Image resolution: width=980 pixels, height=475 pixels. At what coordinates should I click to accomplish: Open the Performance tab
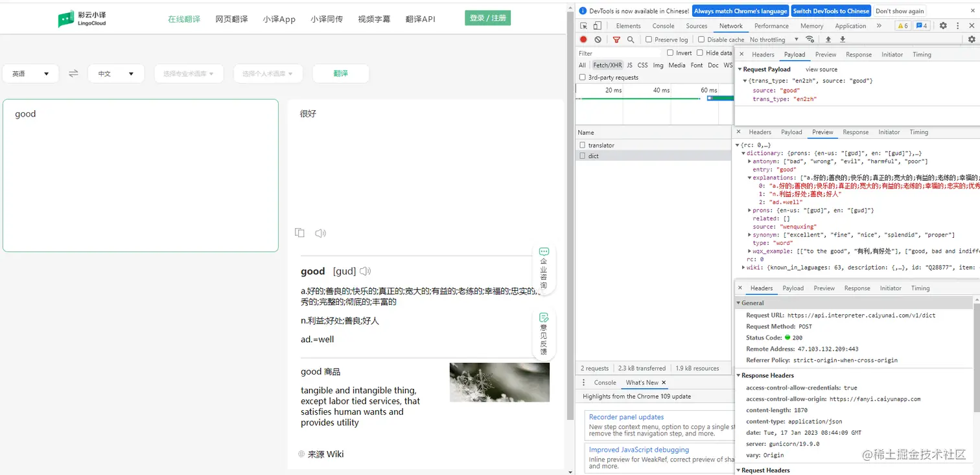(771, 26)
